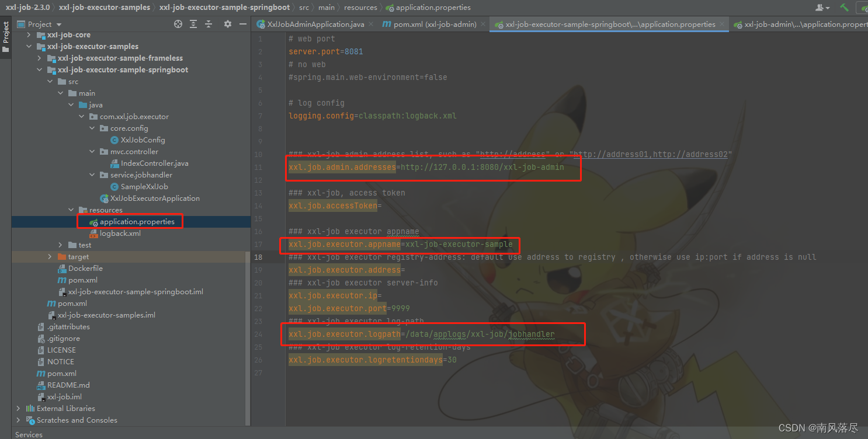Click xxl.job.executor.port=9999 line
Screen dimensions: 868x439
click(349, 308)
